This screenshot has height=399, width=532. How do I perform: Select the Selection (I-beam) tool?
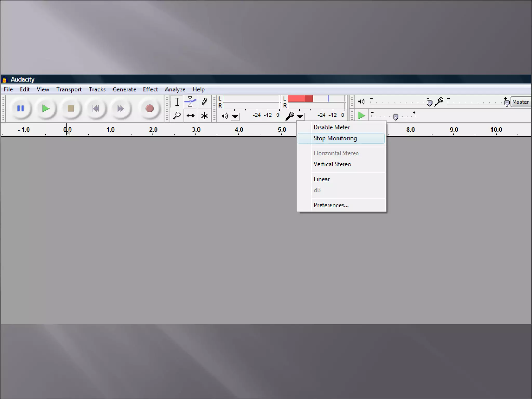[x=177, y=102]
